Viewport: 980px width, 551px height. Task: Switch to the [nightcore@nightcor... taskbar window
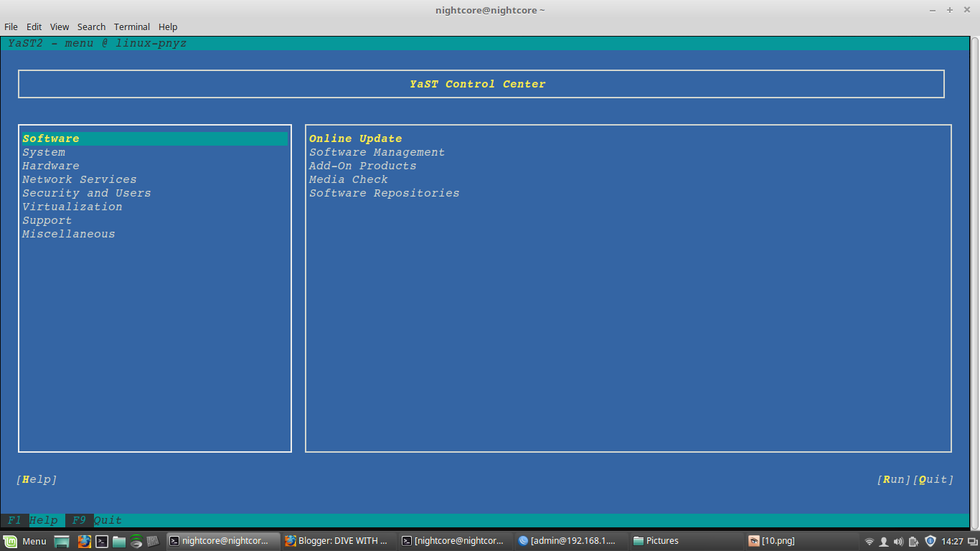click(x=456, y=541)
